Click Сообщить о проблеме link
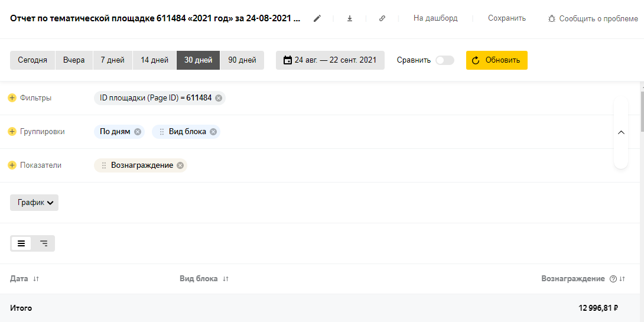Viewport: 644px width, 322px height. [593, 18]
